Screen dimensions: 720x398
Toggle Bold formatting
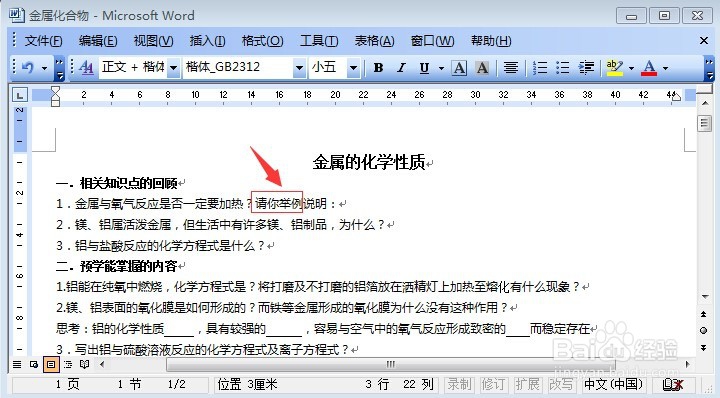[x=378, y=68]
